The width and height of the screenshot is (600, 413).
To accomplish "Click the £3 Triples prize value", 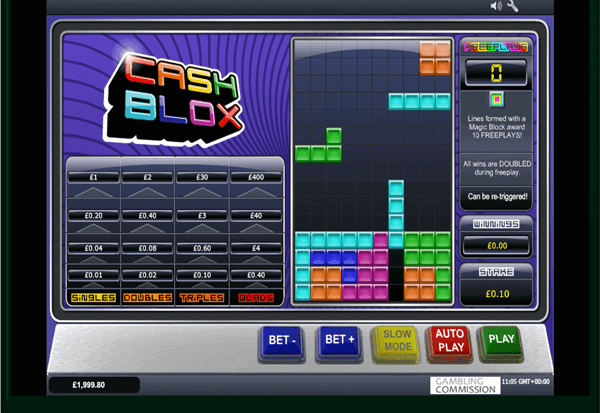I will [202, 215].
